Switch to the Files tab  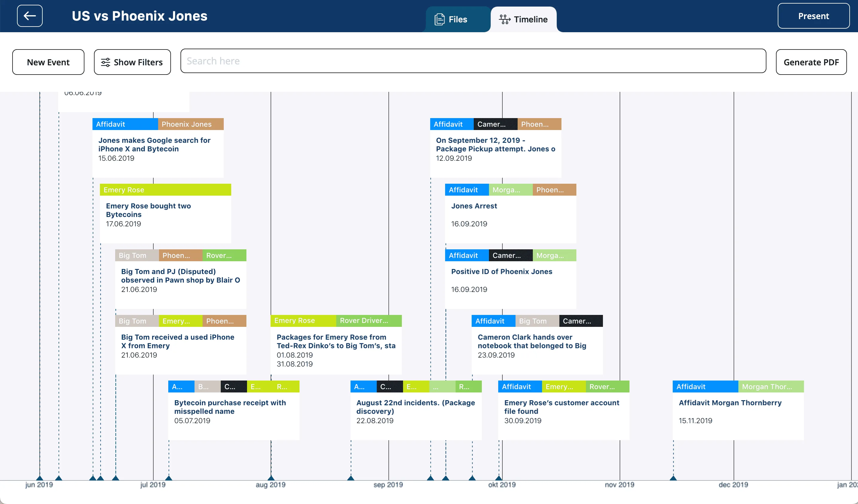tap(457, 19)
